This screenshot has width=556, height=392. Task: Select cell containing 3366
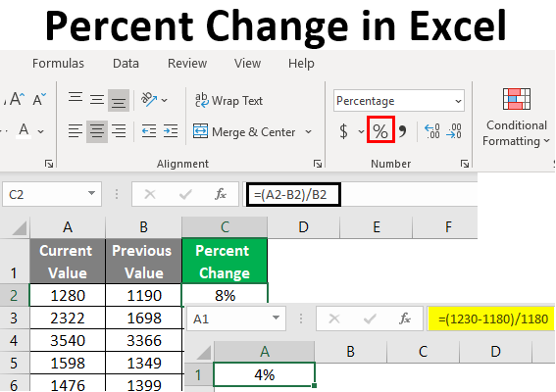pos(143,341)
